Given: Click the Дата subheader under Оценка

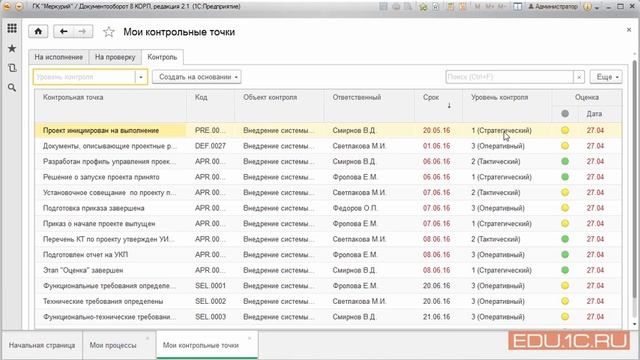Looking at the screenshot, I should [600, 114].
